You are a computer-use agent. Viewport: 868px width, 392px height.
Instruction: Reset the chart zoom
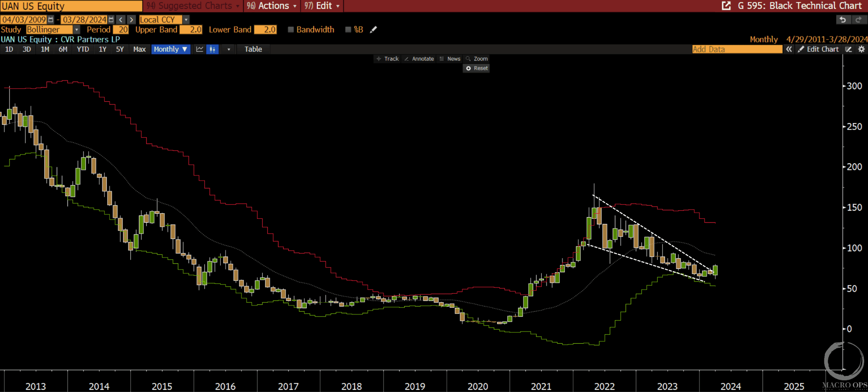click(476, 68)
